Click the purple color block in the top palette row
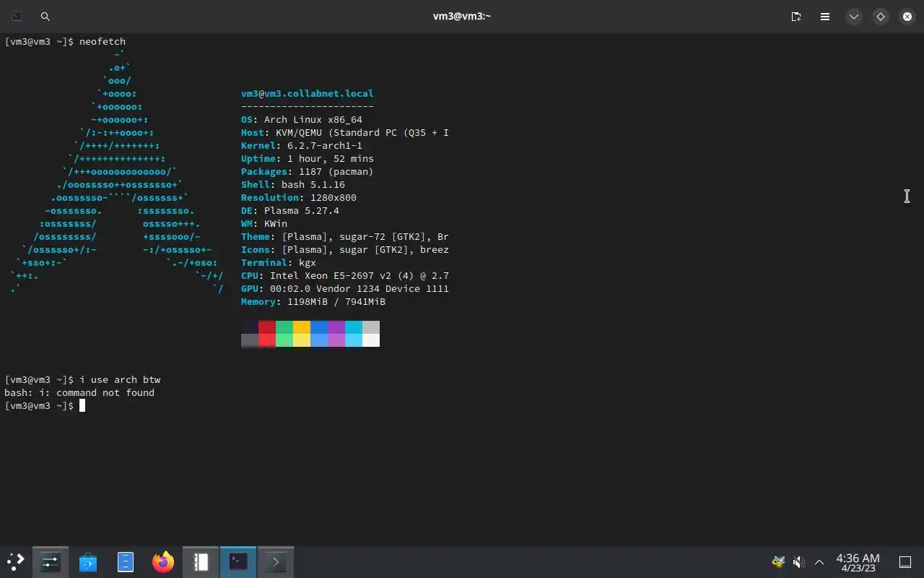Screen dimensions: 924x578 point(336,327)
